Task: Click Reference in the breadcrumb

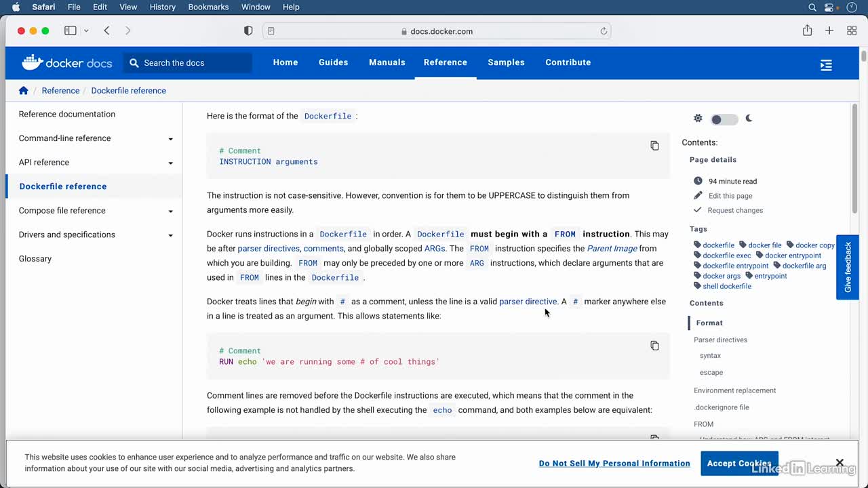Action: 60,90
